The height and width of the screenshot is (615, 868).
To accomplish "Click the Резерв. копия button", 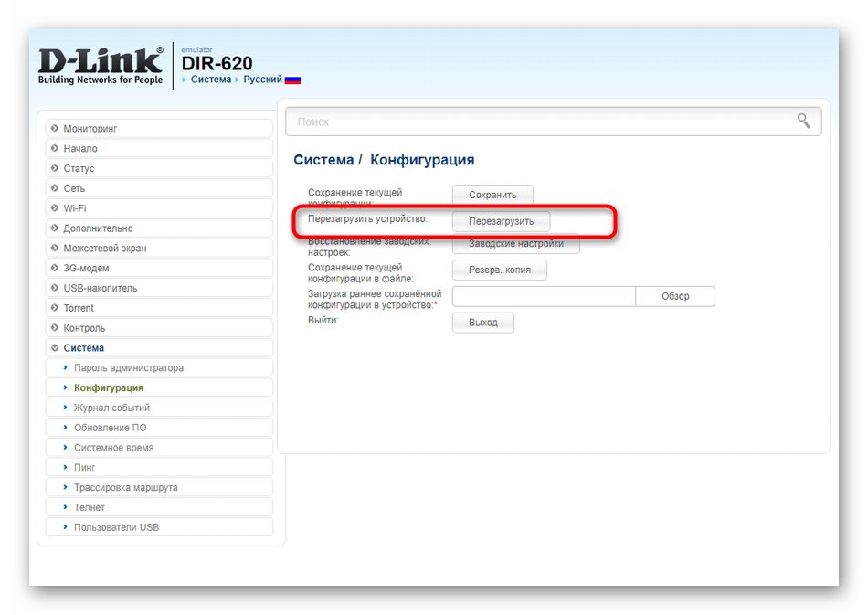I will click(499, 270).
